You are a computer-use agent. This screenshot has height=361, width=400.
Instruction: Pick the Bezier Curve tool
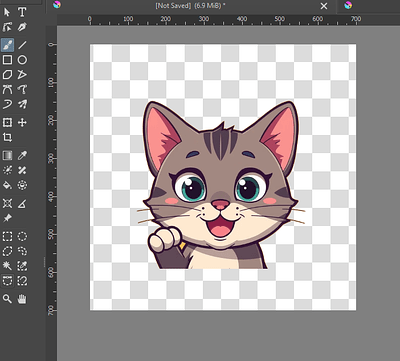click(7, 89)
